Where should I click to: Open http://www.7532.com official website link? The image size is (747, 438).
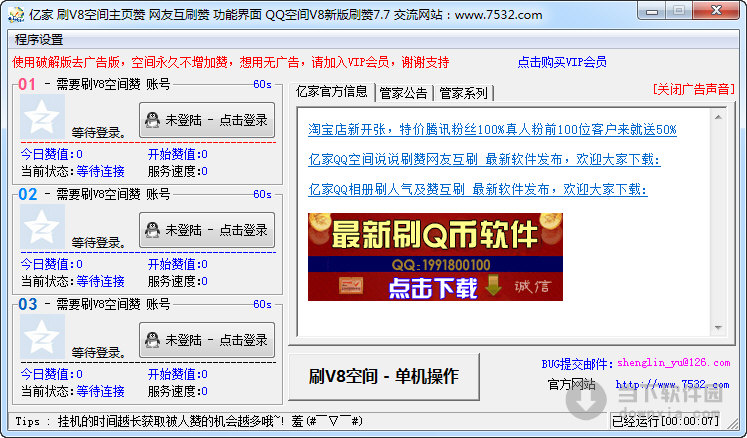click(x=672, y=384)
